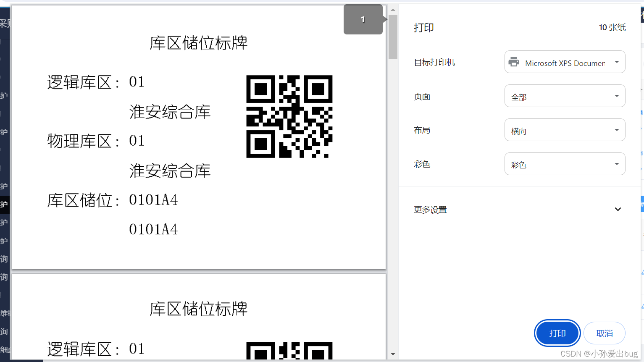Click the 目标打印机 label
Image resolution: width=644 pixels, height=362 pixels.
click(x=434, y=62)
